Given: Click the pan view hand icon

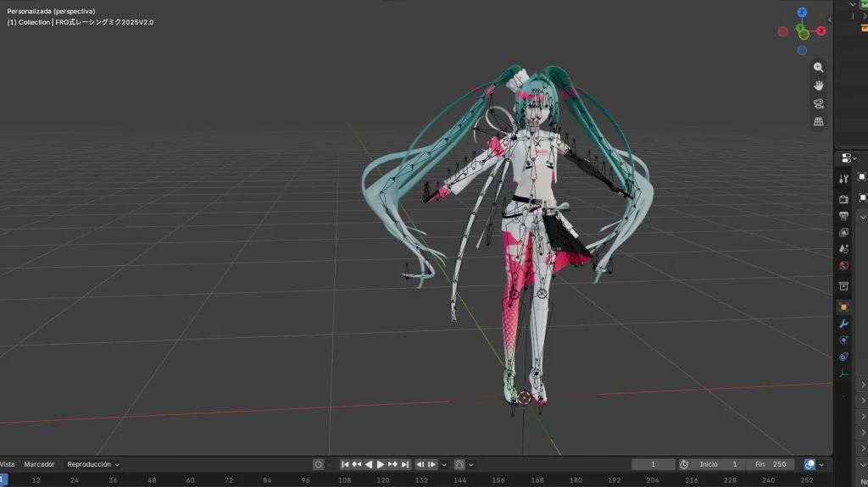Looking at the screenshot, I should pos(818,86).
